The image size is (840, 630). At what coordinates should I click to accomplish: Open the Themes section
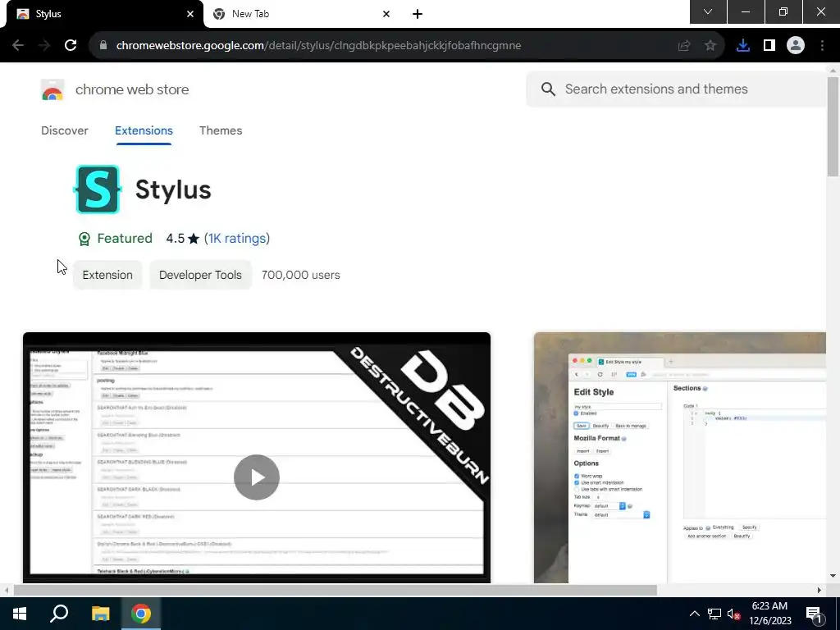pos(221,130)
